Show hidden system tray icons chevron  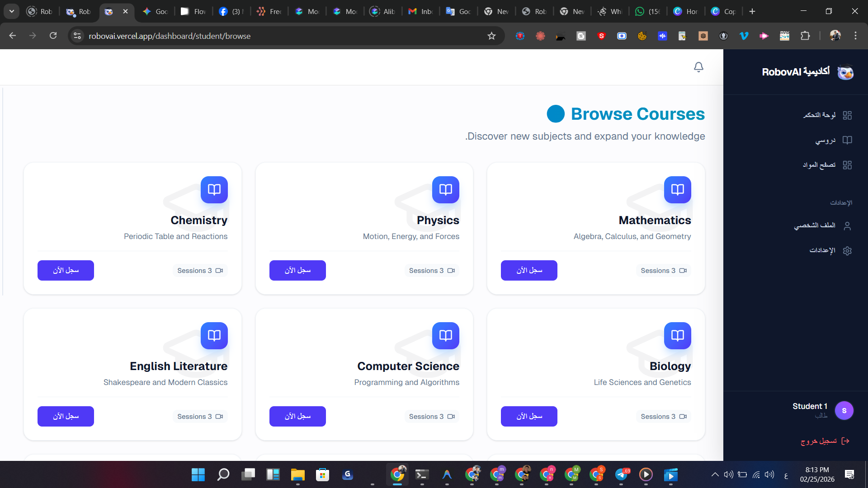[715, 474]
